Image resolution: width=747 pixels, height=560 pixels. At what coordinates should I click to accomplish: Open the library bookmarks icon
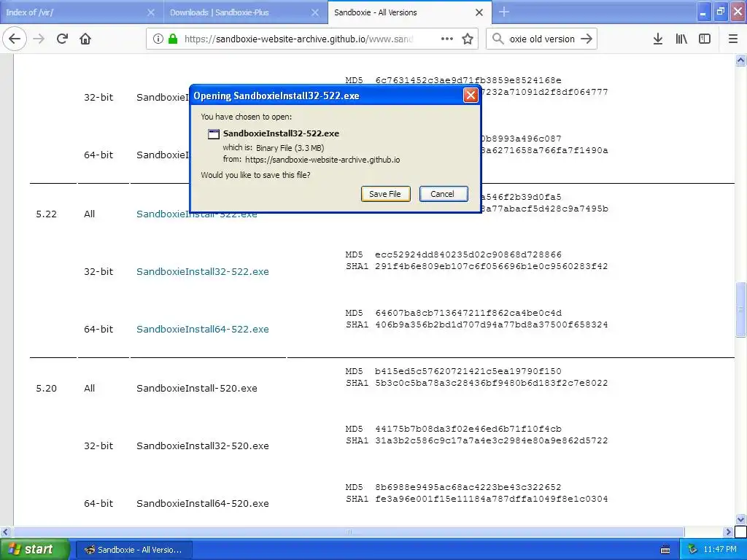pos(681,39)
